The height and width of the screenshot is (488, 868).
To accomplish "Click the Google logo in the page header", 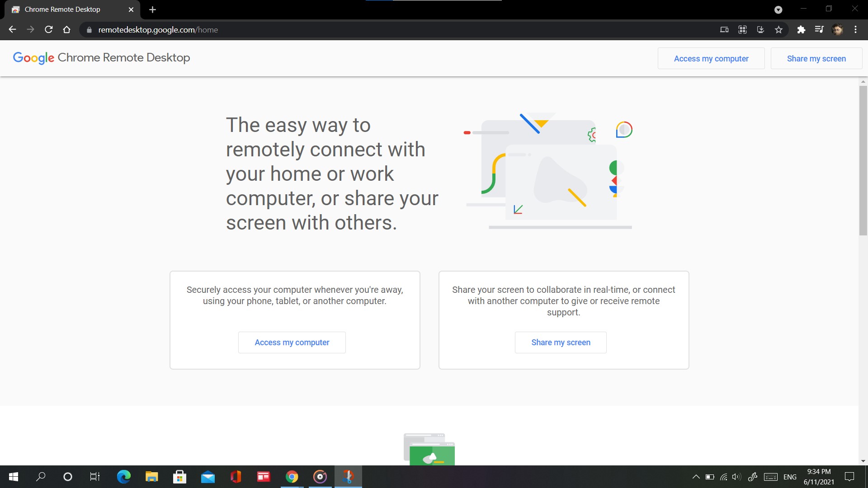I will 33,58.
